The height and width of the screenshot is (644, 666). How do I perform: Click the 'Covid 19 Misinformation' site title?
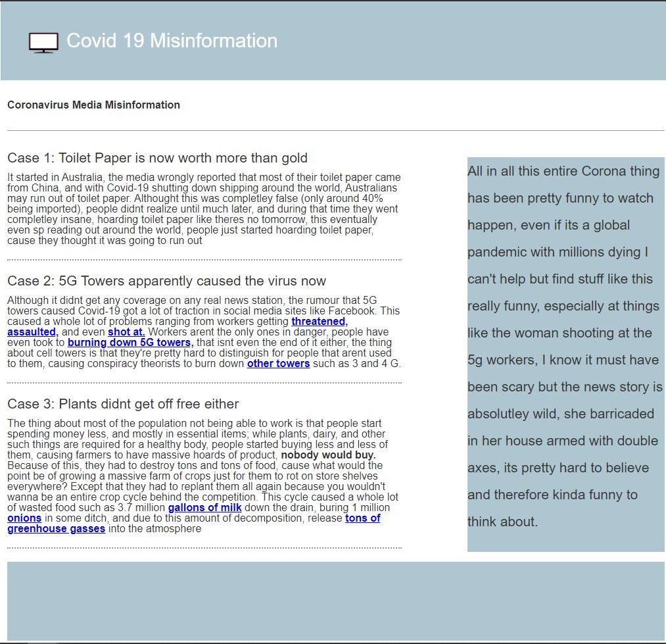point(172,41)
